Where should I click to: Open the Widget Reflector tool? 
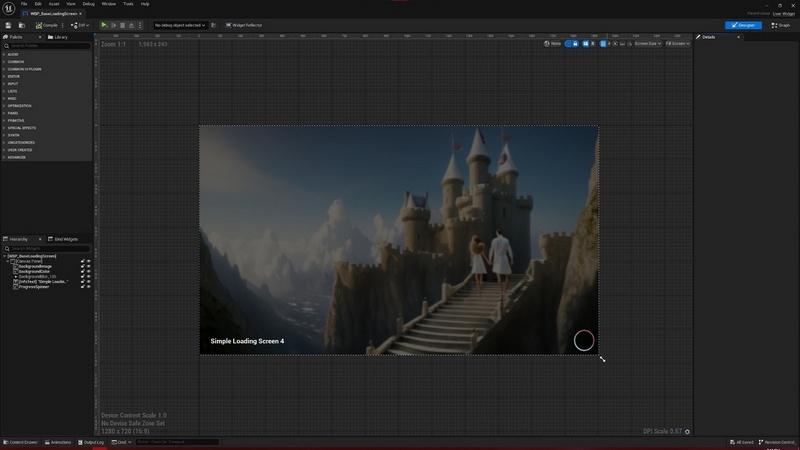[x=241, y=25]
